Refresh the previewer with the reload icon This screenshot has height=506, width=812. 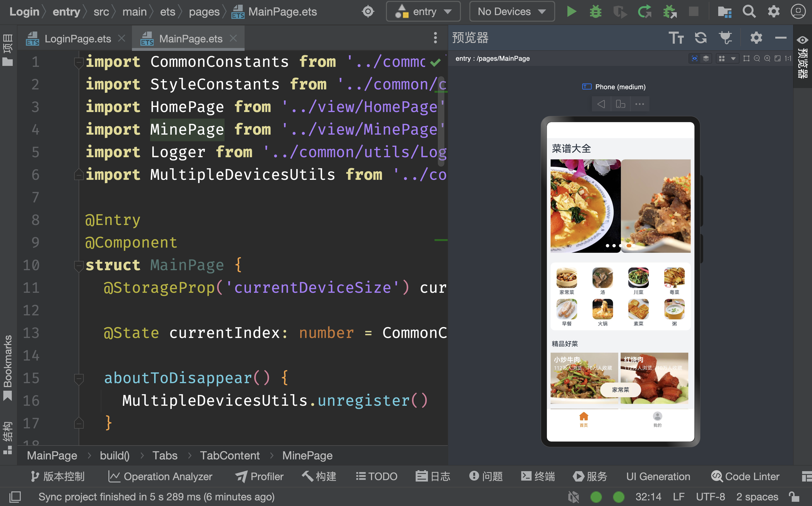coord(701,38)
